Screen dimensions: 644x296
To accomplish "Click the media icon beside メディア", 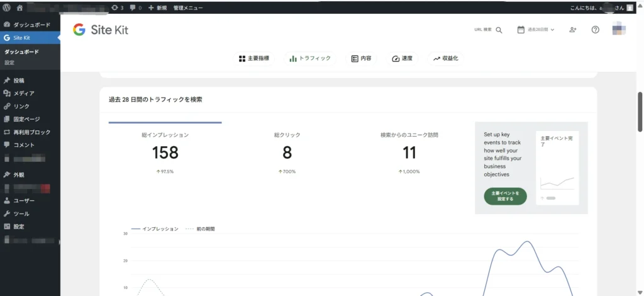I will (6, 93).
